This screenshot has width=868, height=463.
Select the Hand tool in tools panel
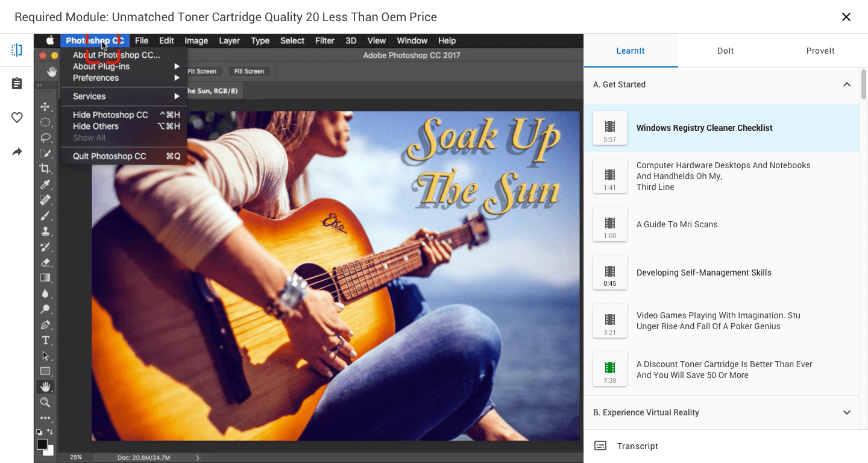45,387
